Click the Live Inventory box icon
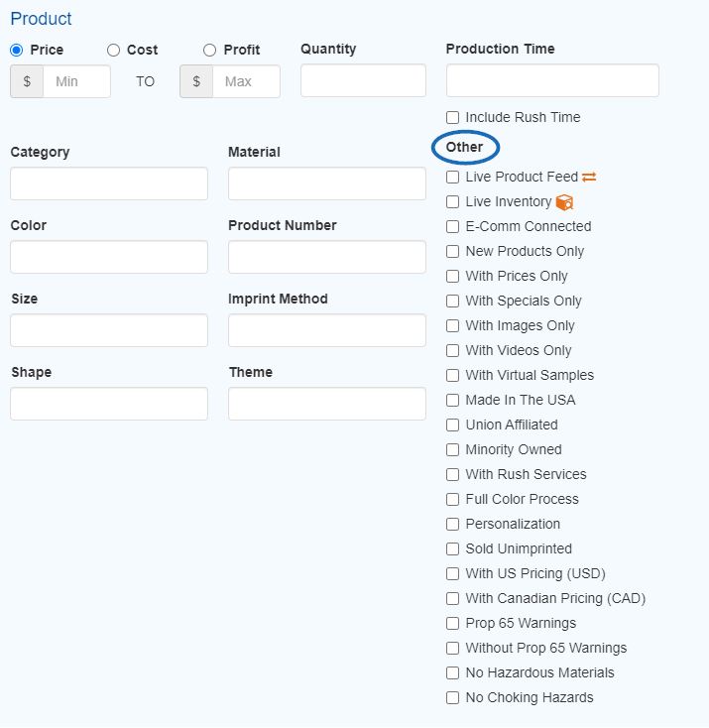Image resolution: width=709 pixels, height=728 pixels. point(564,202)
